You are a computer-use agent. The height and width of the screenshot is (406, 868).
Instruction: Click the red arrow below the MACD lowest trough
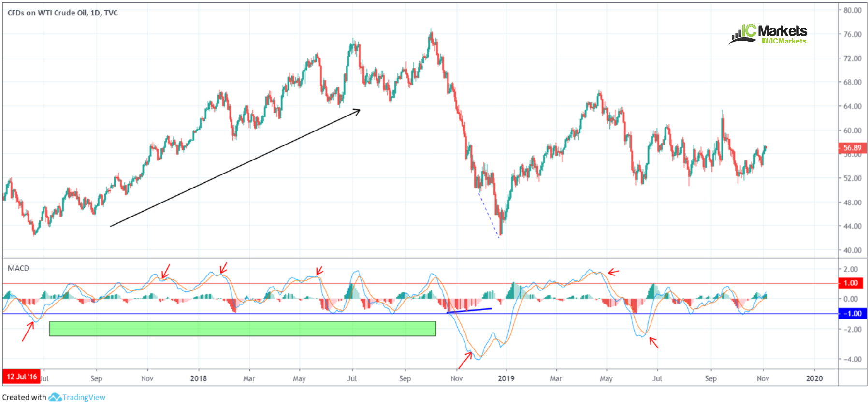465,361
